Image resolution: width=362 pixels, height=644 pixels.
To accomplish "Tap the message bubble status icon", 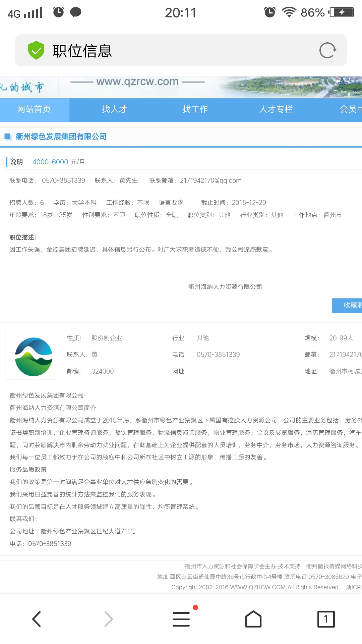I will click(x=76, y=12).
